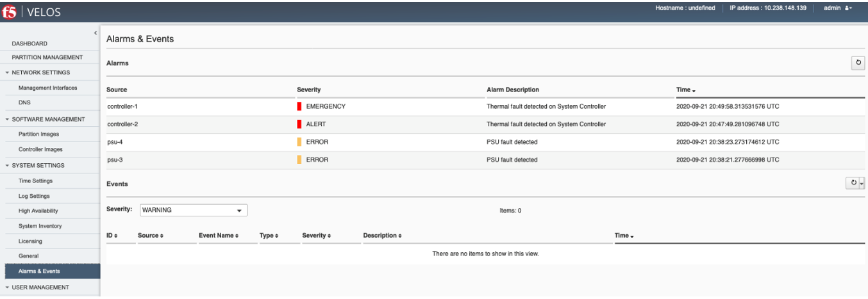This screenshot has width=868, height=299.
Task: Open the admin user menu
Action: [838, 8]
